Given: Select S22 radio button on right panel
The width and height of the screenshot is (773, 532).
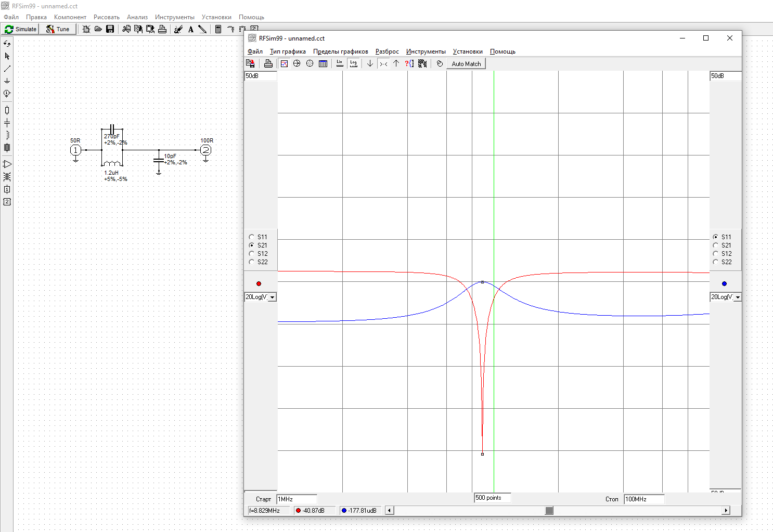Looking at the screenshot, I should (716, 262).
